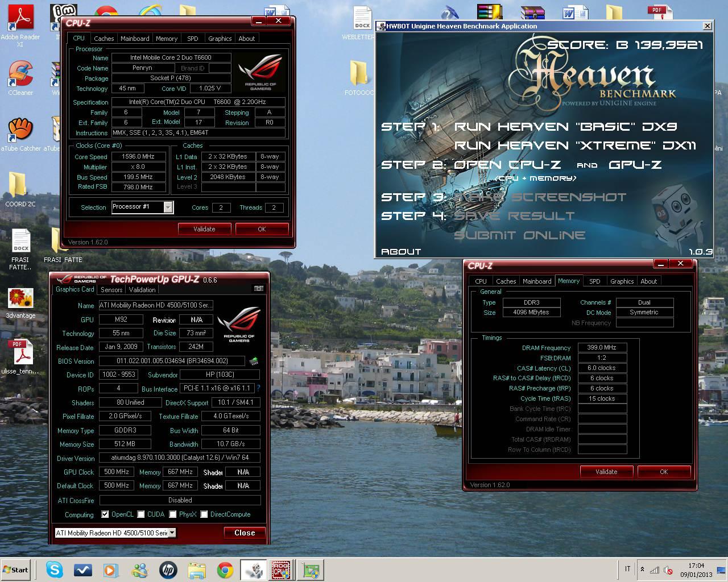This screenshot has height=582, width=728.
Task: Open SPD tab in the CPU-Z Memory window
Action: coord(594,281)
